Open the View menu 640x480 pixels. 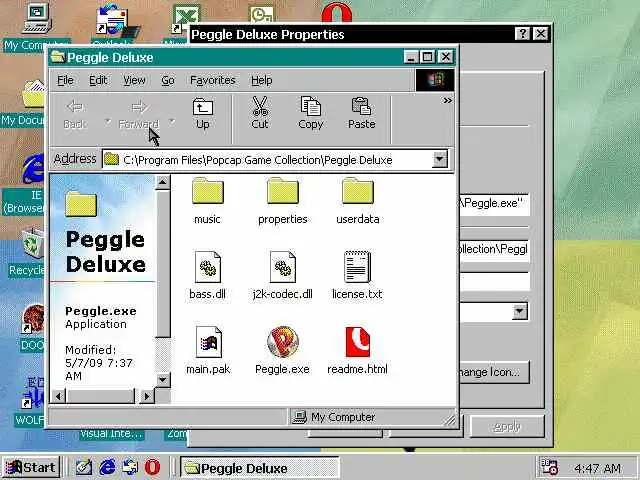click(134, 80)
